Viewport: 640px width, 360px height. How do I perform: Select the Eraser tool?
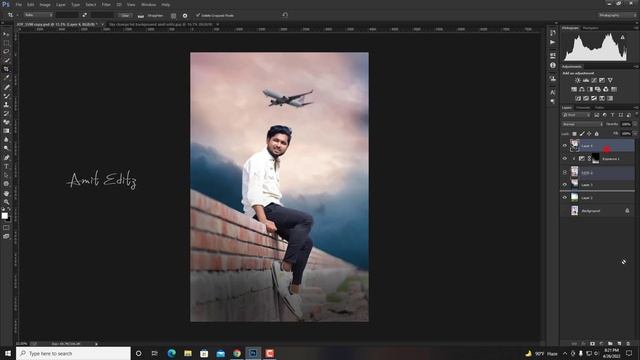(x=6, y=122)
